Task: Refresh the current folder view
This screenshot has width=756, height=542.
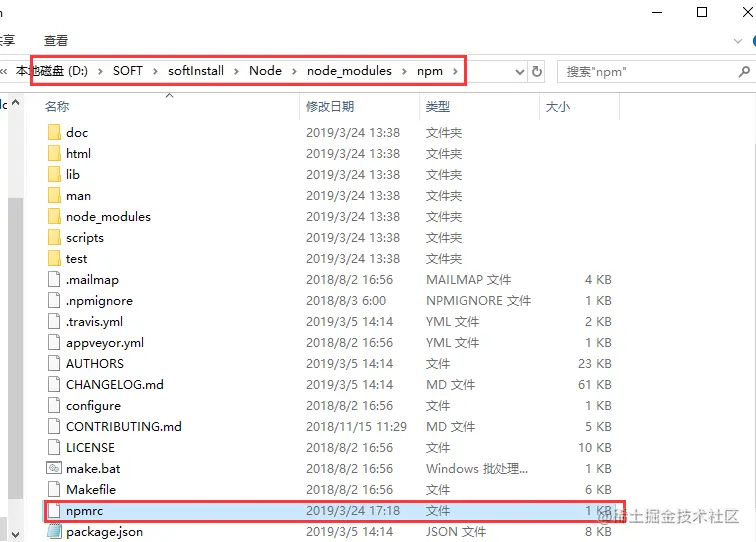Action: [x=537, y=72]
